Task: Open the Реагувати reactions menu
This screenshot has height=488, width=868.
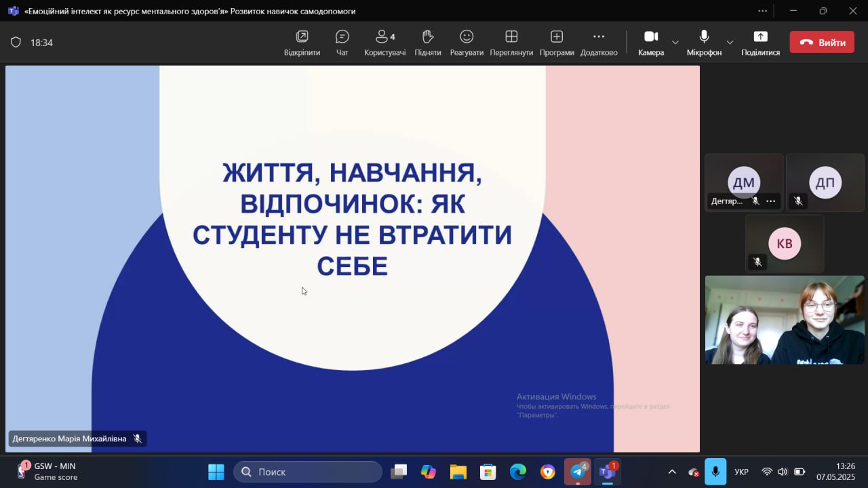Action: click(467, 43)
